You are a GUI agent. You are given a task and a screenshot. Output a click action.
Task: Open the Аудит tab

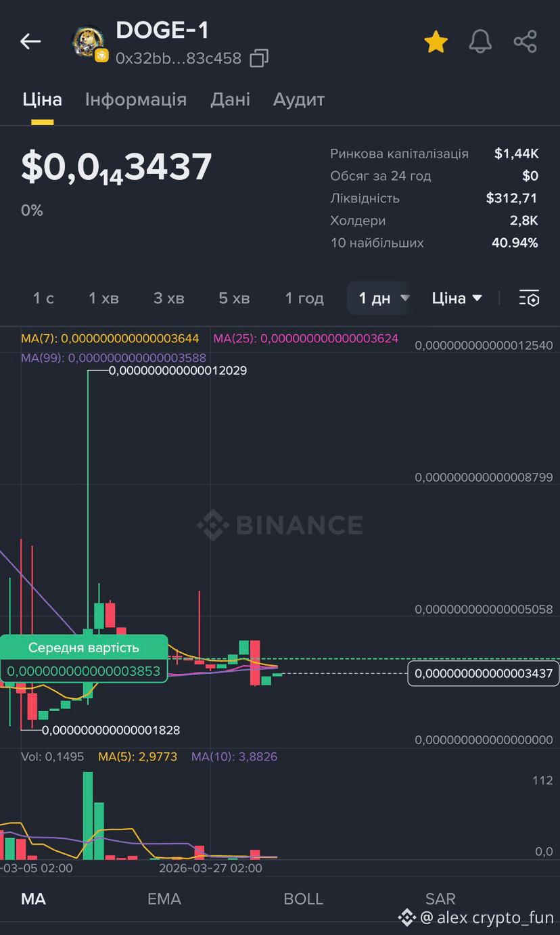(x=299, y=99)
